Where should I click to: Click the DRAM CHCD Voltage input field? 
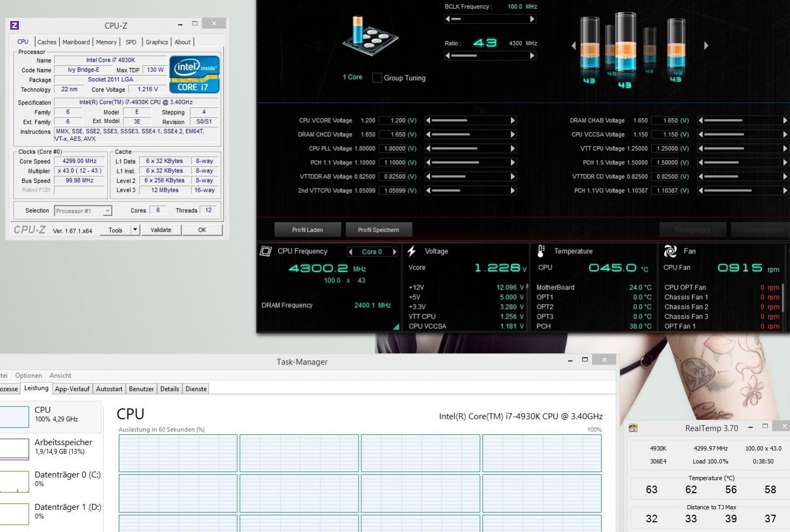(x=393, y=134)
